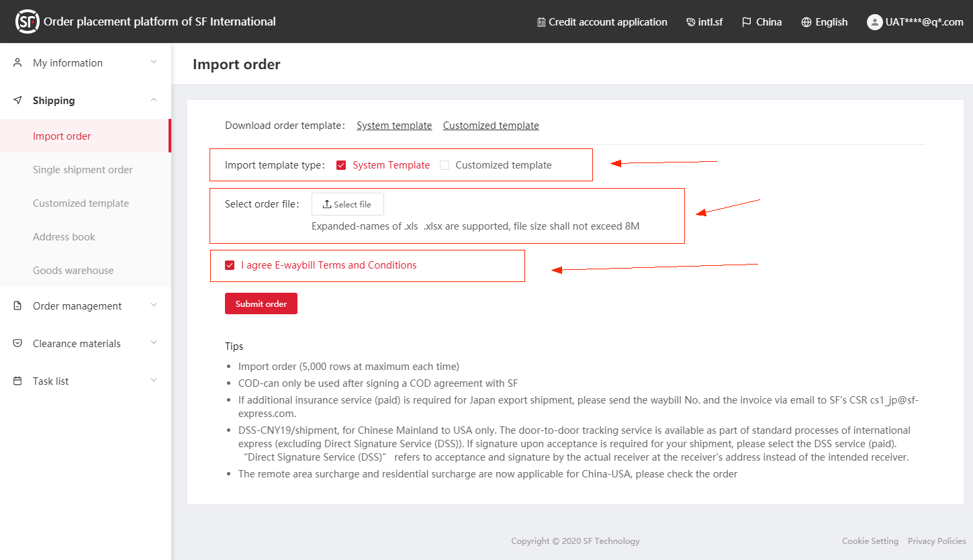
Task: Click the intl.sf headset icon
Action: (x=690, y=22)
